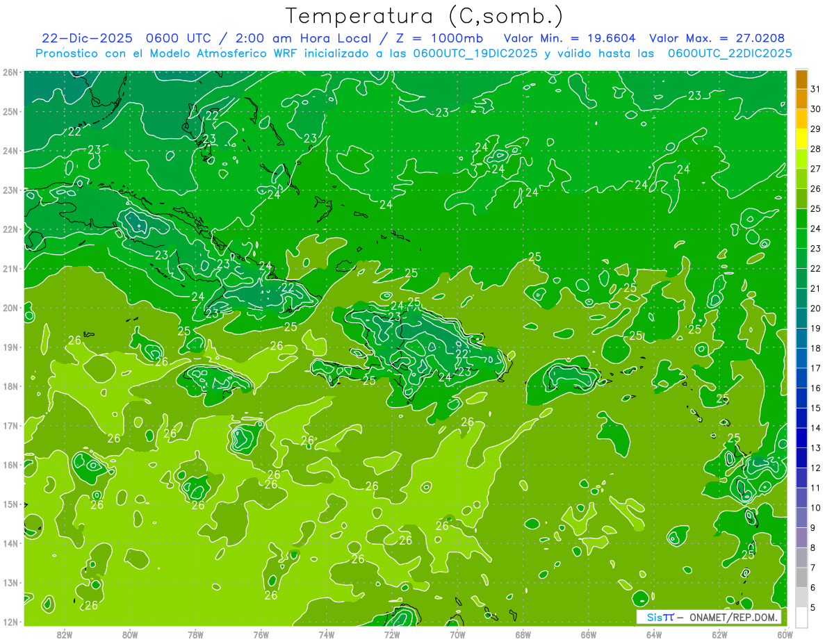The width and height of the screenshot is (834, 644).
Task: Click the green swatch between 23 and 24
Action: (801, 238)
